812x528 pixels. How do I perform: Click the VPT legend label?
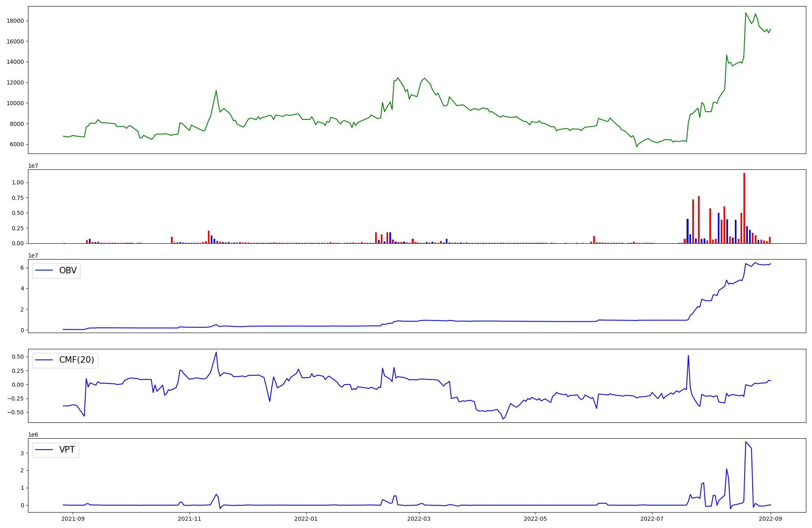point(67,450)
